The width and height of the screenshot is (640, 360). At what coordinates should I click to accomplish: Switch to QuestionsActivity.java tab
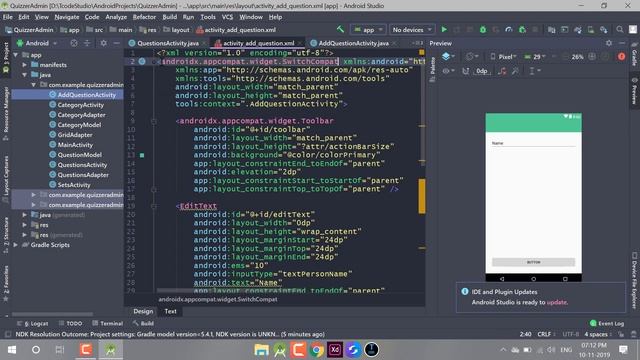168,43
